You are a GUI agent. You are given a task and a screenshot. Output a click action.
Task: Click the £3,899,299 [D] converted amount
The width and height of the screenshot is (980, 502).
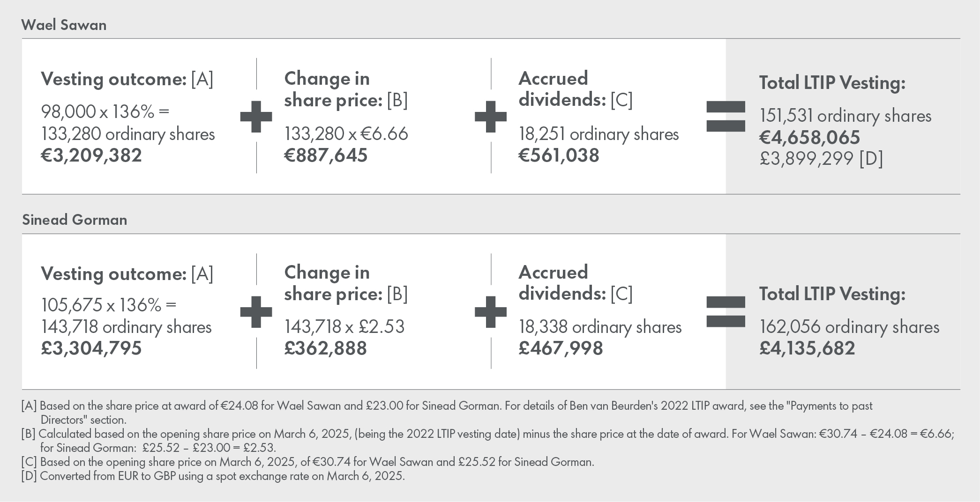pyautogui.click(x=821, y=159)
